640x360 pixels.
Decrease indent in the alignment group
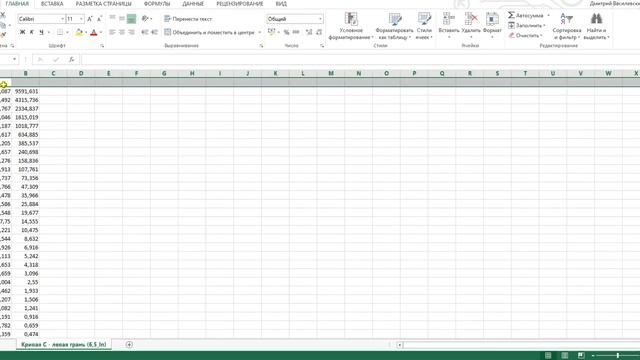click(x=144, y=32)
